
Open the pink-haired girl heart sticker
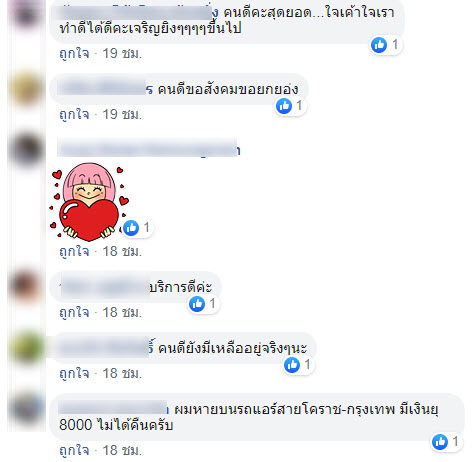coord(89,202)
